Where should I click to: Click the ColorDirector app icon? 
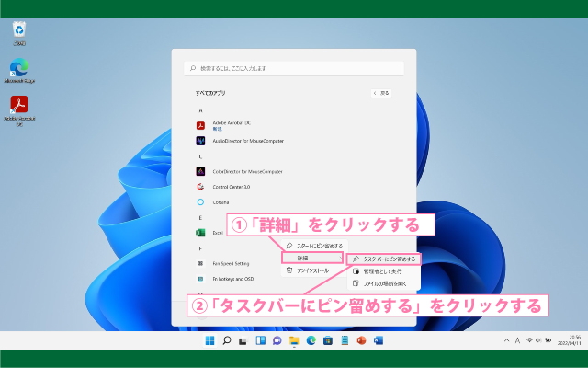coord(200,172)
